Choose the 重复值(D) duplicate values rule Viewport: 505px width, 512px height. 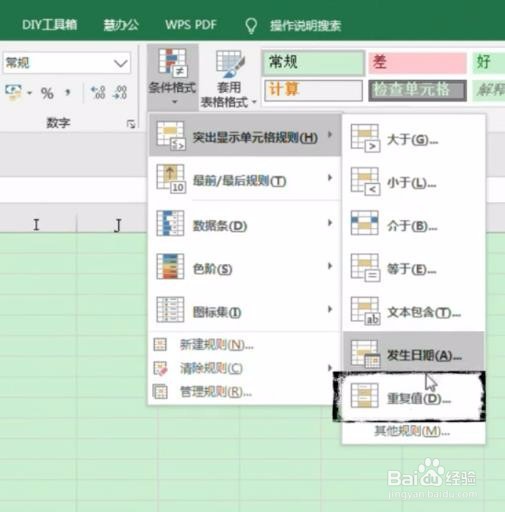[x=414, y=397]
